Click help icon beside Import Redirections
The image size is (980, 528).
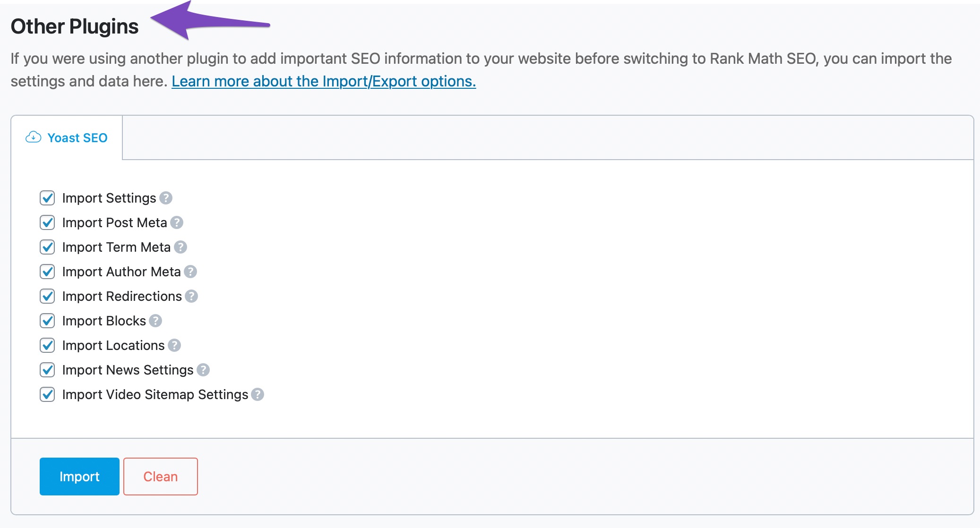tap(191, 296)
